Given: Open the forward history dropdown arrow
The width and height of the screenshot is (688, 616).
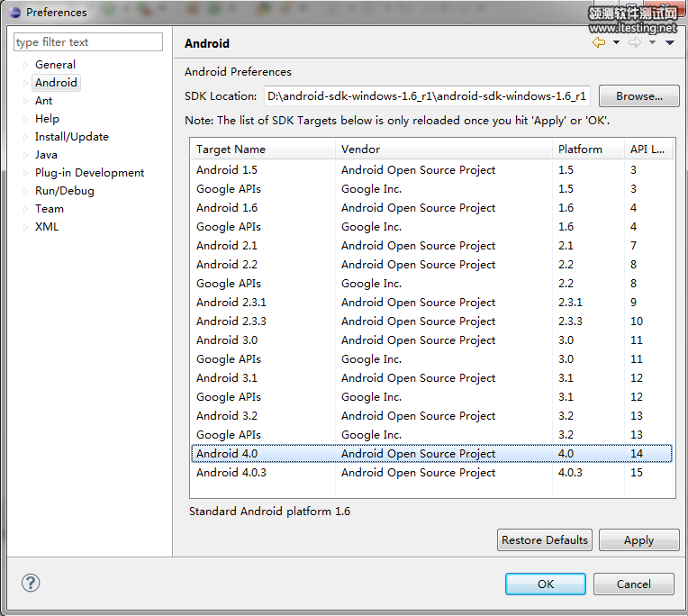Looking at the screenshot, I should tap(653, 42).
